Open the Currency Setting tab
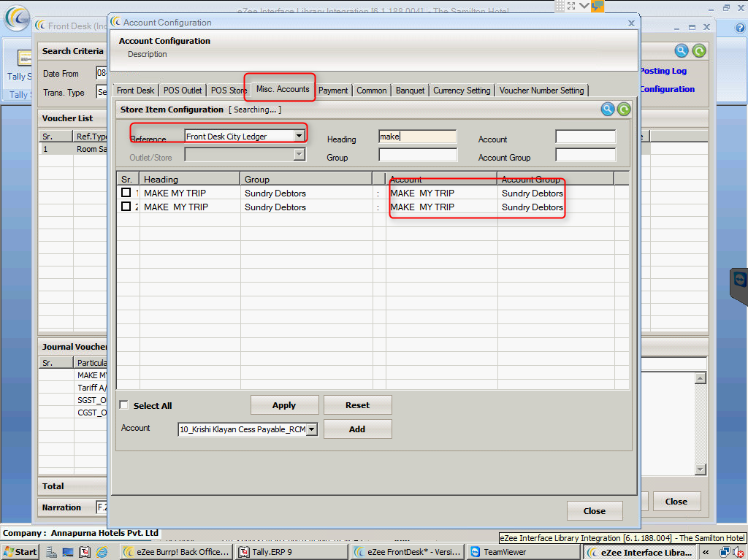The height and width of the screenshot is (560, 748). [x=462, y=90]
